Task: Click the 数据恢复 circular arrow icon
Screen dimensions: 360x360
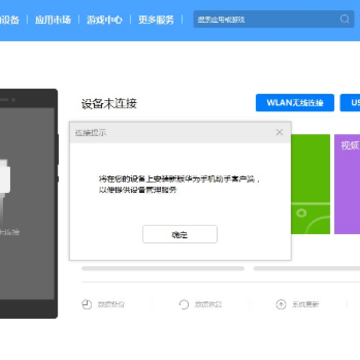Action: point(184,304)
